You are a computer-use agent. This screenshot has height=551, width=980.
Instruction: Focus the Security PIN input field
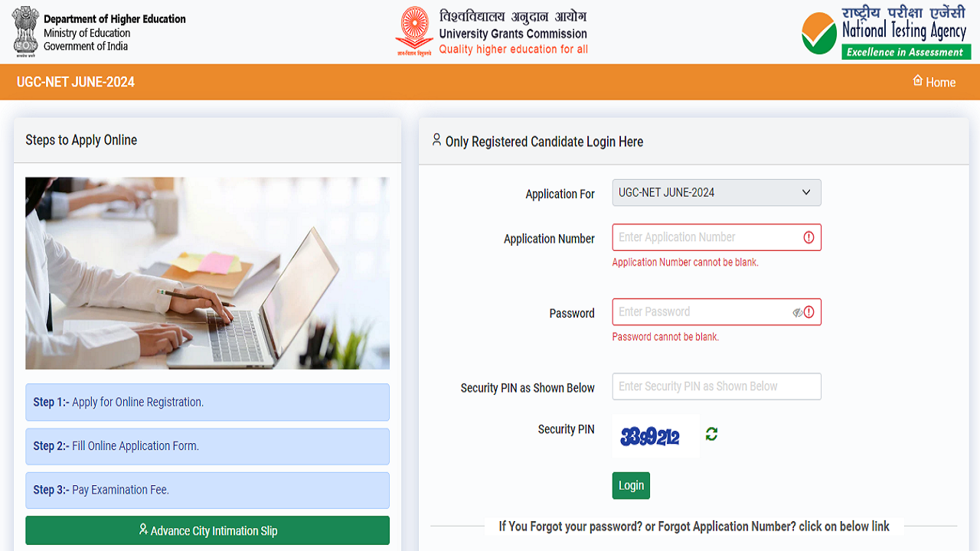pos(717,386)
